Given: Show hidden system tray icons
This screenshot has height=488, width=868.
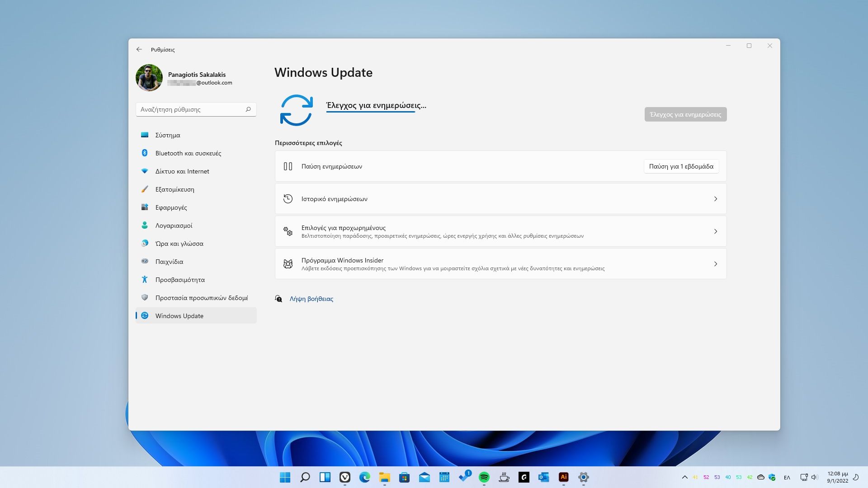Looking at the screenshot, I should point(684,477).
